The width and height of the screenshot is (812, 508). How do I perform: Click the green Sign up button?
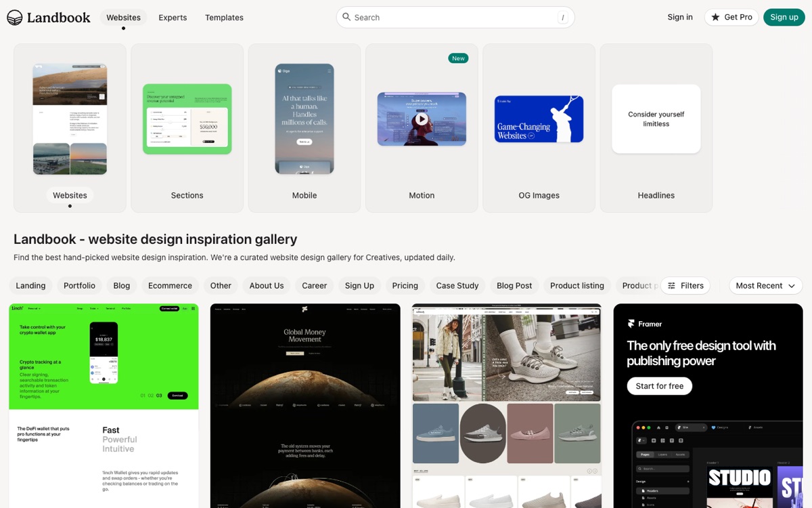click(x=784, y=18)
